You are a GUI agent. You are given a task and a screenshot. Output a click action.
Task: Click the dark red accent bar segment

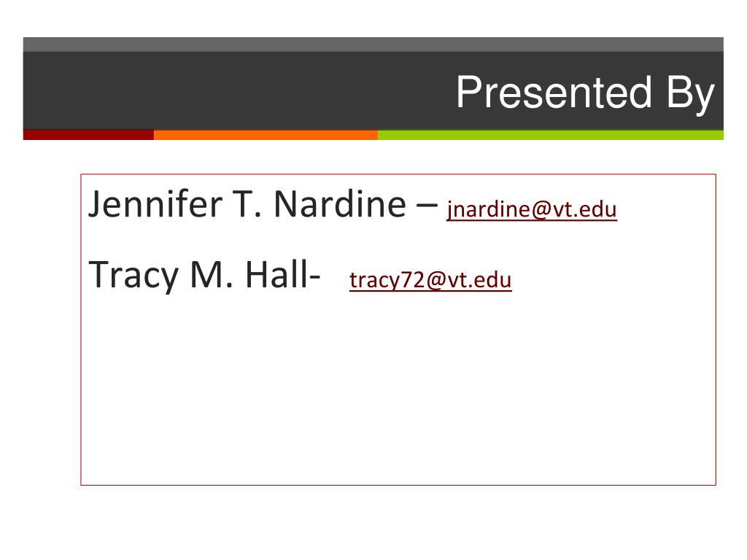pos(88,135)
